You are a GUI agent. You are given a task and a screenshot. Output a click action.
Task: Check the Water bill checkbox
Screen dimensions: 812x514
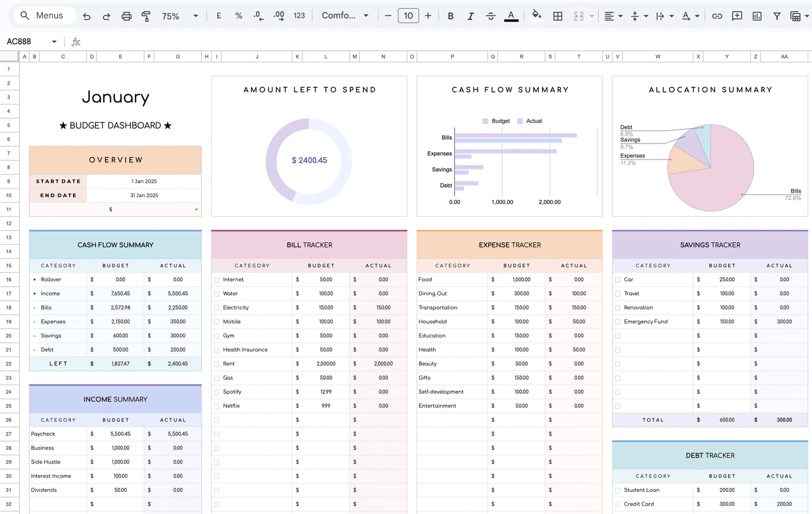pos(217,294)
